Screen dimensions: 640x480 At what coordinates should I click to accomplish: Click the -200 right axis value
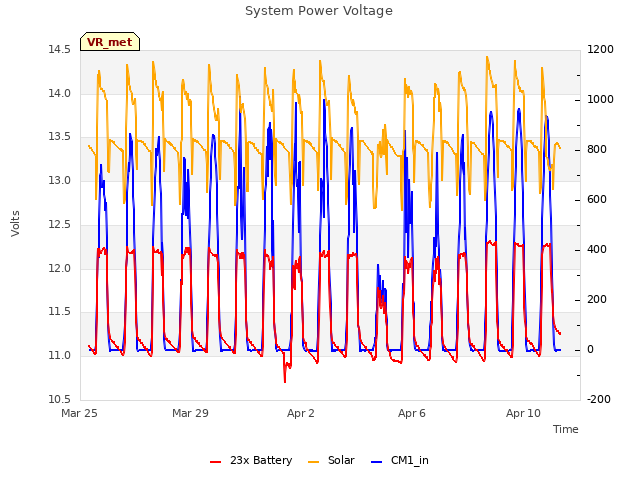(599, 399)
